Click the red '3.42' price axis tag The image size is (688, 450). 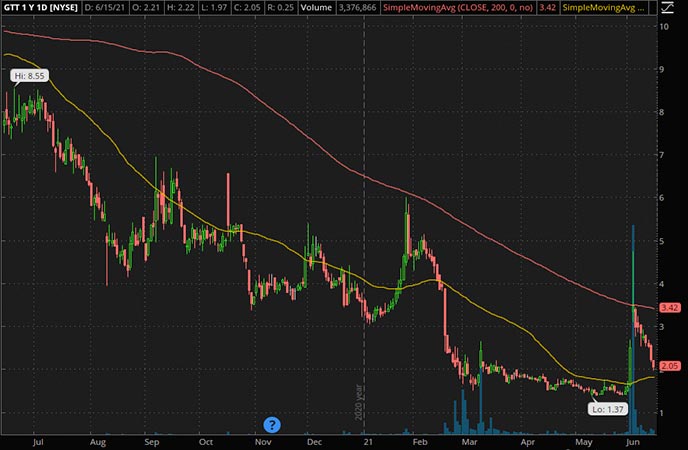pyautogui.click(x=670, y=307)
